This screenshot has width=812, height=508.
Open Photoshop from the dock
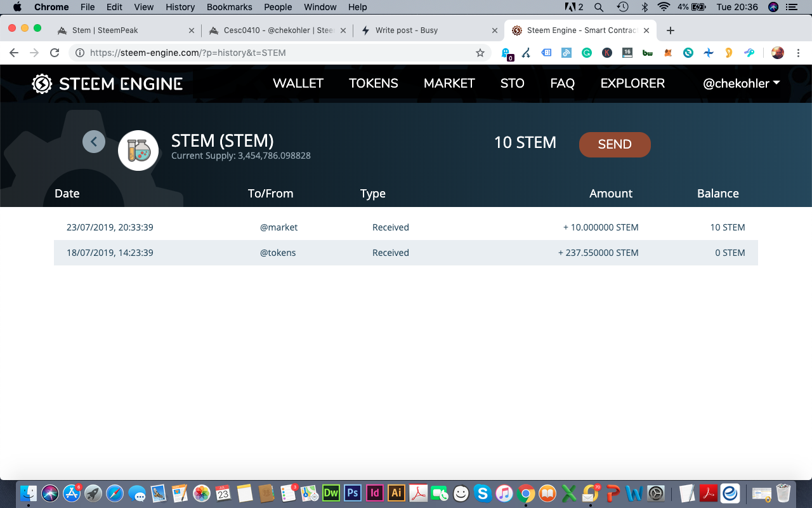353,493
